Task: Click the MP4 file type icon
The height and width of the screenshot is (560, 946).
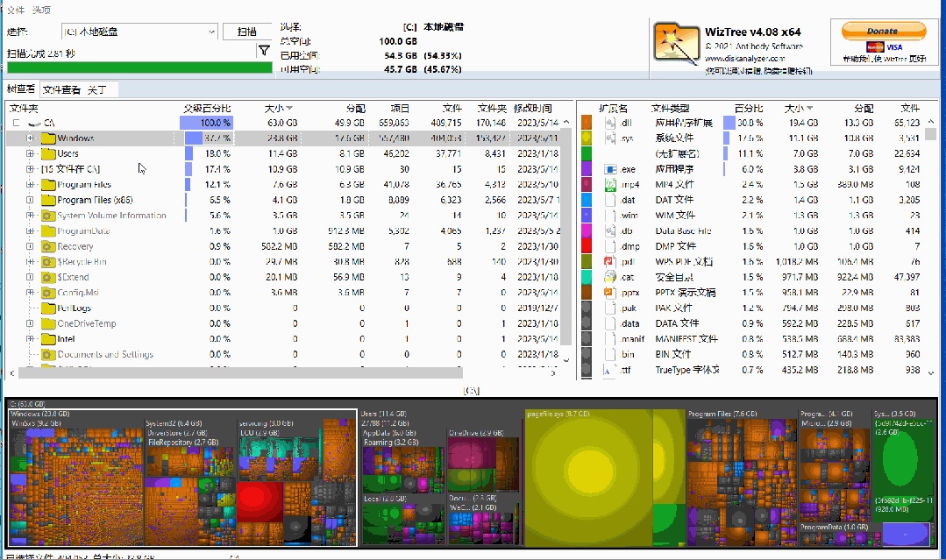Action: coord(608,185)
